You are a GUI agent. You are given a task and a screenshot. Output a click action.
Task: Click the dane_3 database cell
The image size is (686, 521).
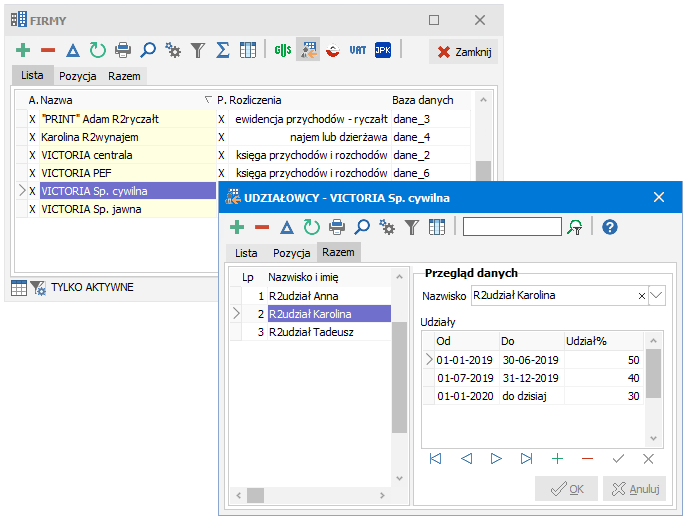tap(431, 119)
